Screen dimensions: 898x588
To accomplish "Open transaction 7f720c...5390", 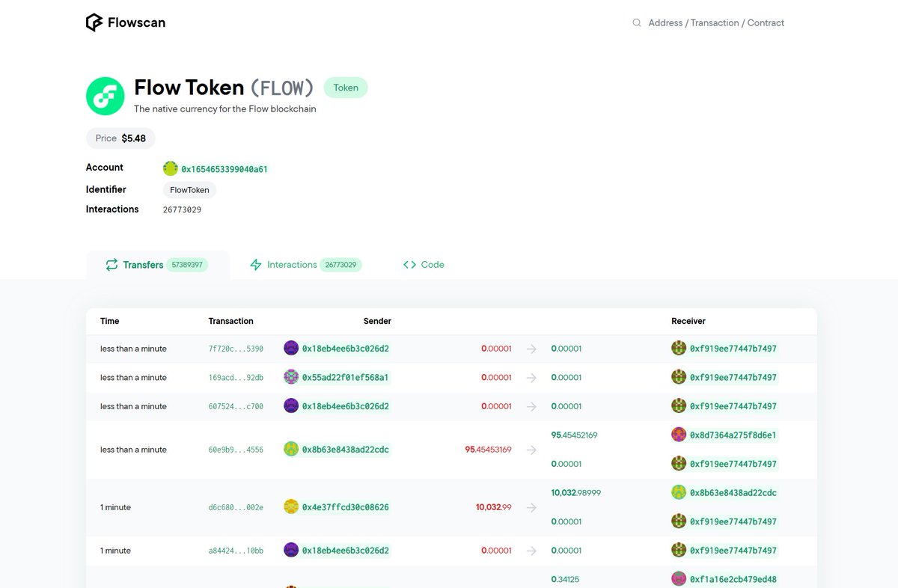I will click(236, 349).
